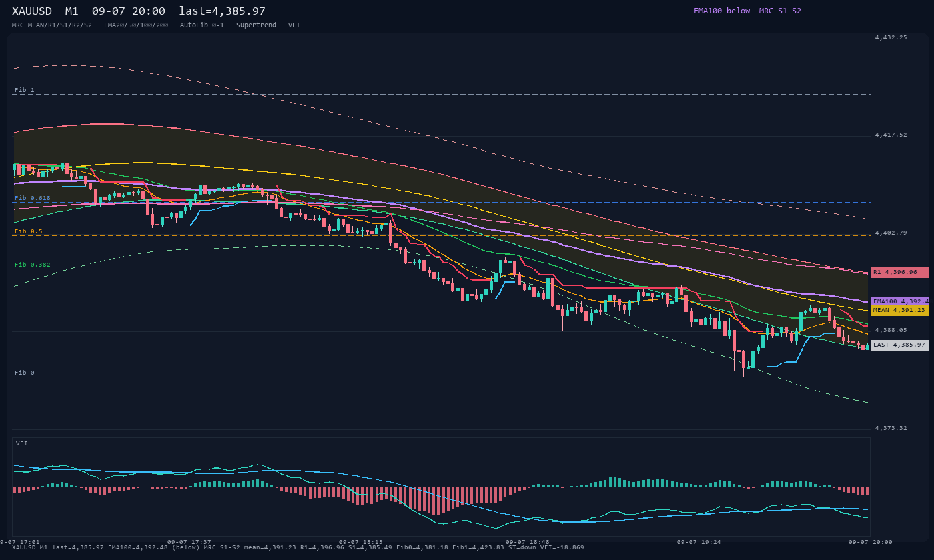The width and height of the screenshot is (934, 560).
Task: Click the red R1 4,396.96 price tag
Action: click(x=900, y=272)
